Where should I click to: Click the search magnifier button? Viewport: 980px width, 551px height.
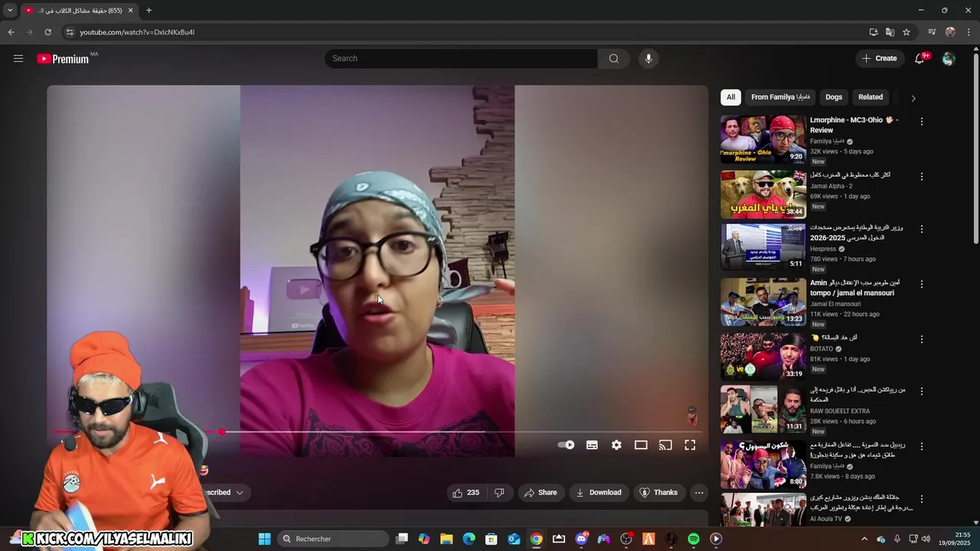pyautogui.click(x=613, y=58)
